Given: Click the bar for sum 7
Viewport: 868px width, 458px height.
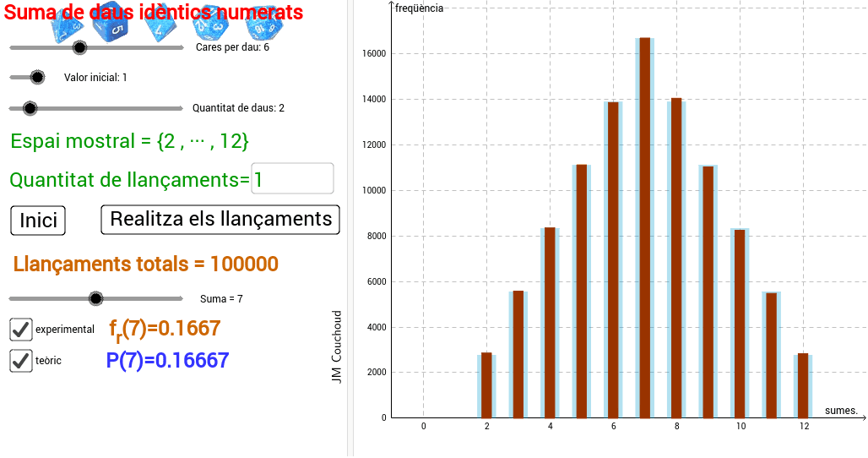Looking at the screenshot, I should (644, 227).
